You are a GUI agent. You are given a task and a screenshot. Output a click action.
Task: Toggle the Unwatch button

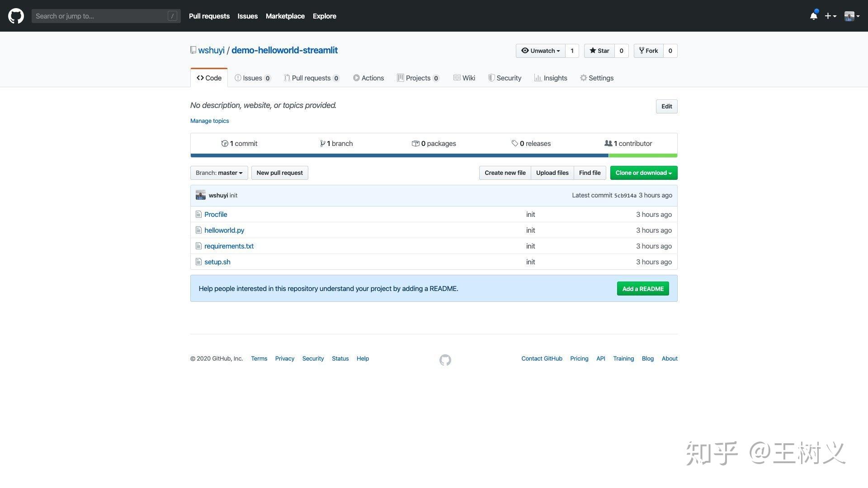coord(541,51)
